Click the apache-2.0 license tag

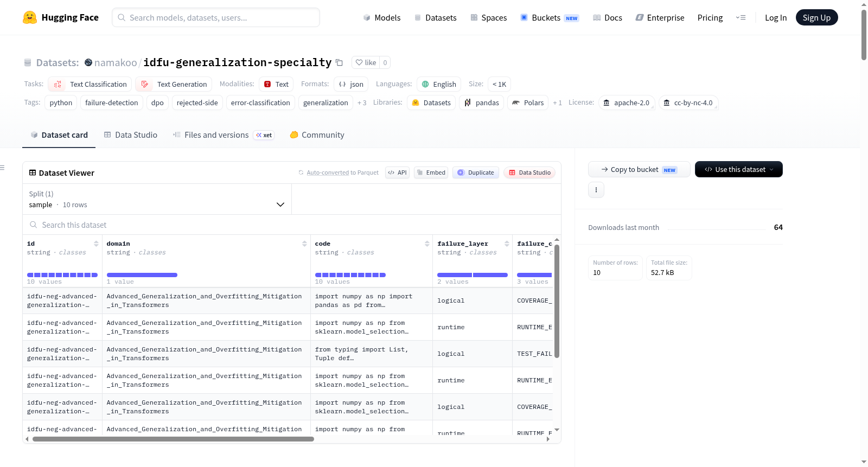point(627,103)
